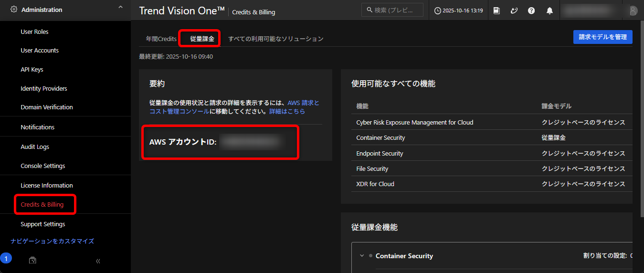This screenshot has width=644, height=273.
Task: Click the Administration gear icon
Action: coord(14,9)
